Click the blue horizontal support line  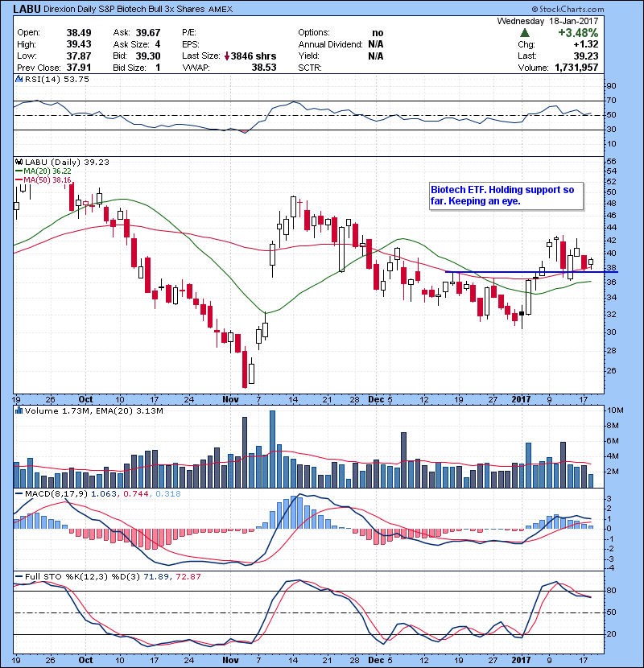coord(531,272)
